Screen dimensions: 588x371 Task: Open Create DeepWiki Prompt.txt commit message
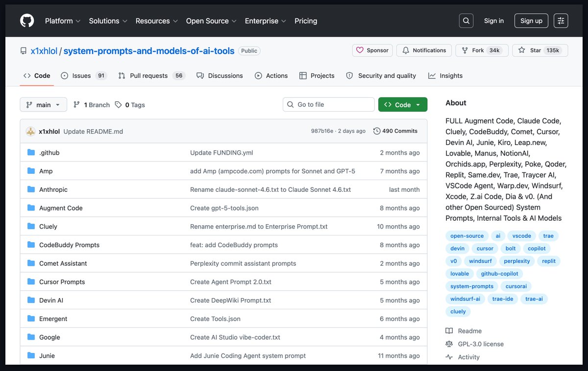[x=231, y=301]
